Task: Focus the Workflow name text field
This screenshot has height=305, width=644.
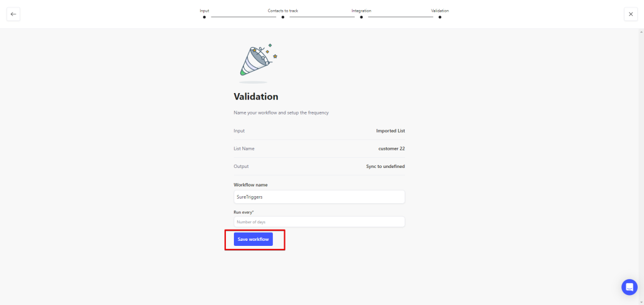Action: point(319,197)
